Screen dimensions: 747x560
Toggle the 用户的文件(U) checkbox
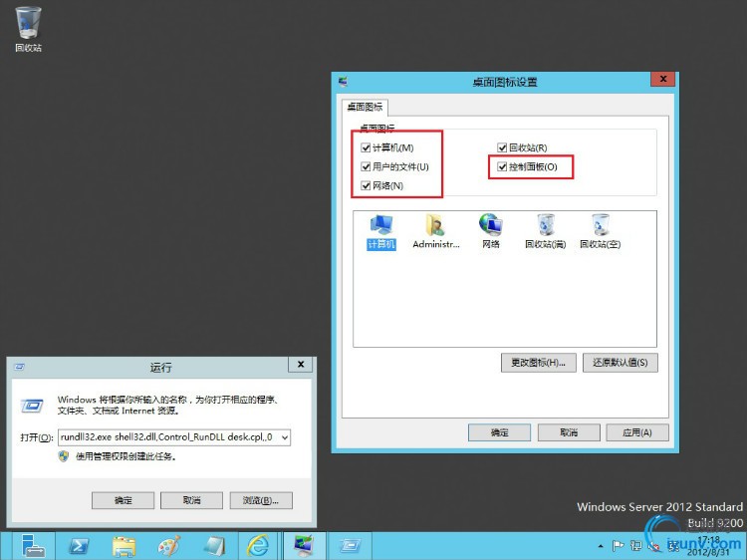[366, 166]
